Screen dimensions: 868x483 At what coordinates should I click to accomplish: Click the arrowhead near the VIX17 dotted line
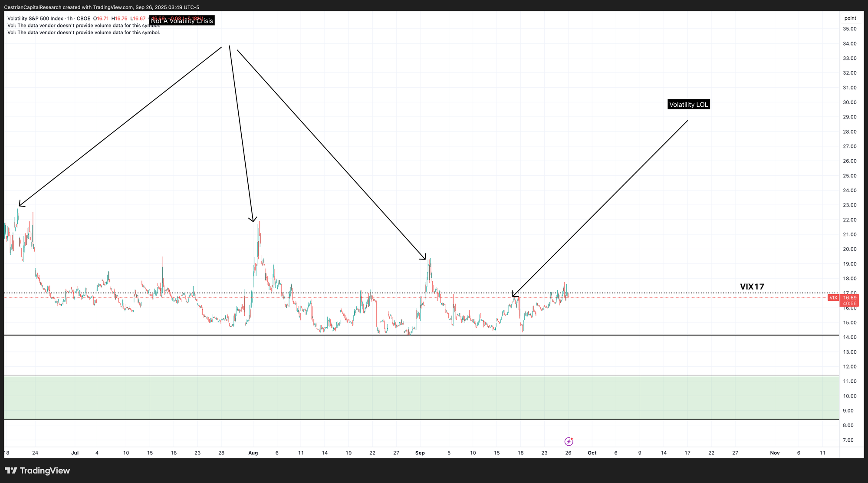coord(513,296)
